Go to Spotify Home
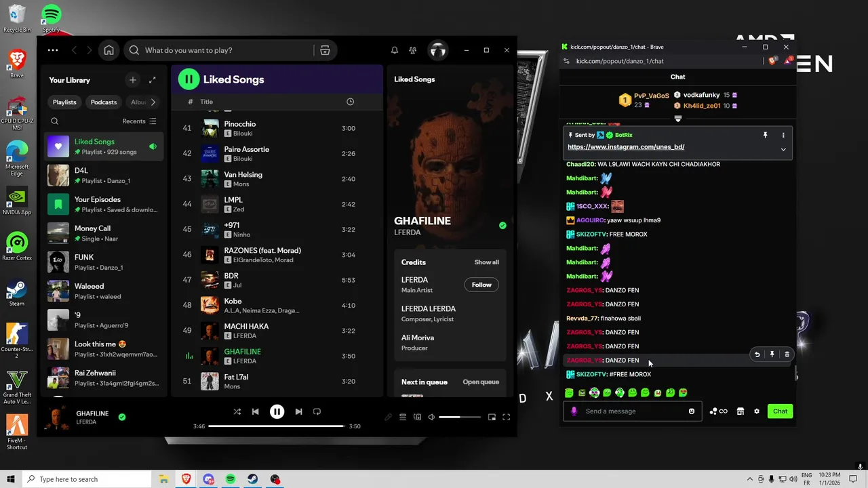868x488 pixels. (108, 50)
